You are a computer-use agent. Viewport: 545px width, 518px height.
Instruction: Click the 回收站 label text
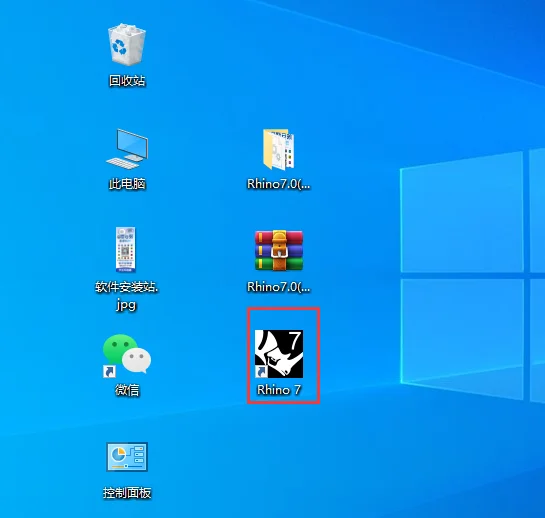(x=127, y=81)
